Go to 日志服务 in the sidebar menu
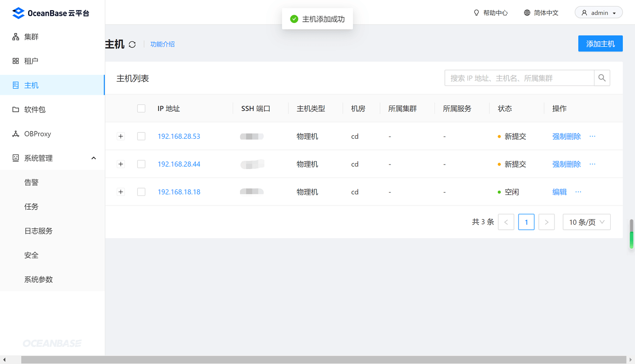 (x=38, y=231)
